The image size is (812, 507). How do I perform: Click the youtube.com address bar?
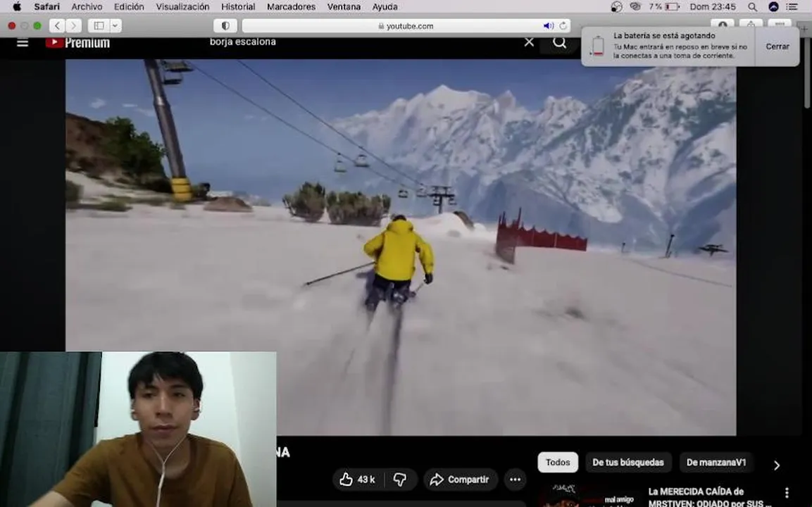click(406, 25)
